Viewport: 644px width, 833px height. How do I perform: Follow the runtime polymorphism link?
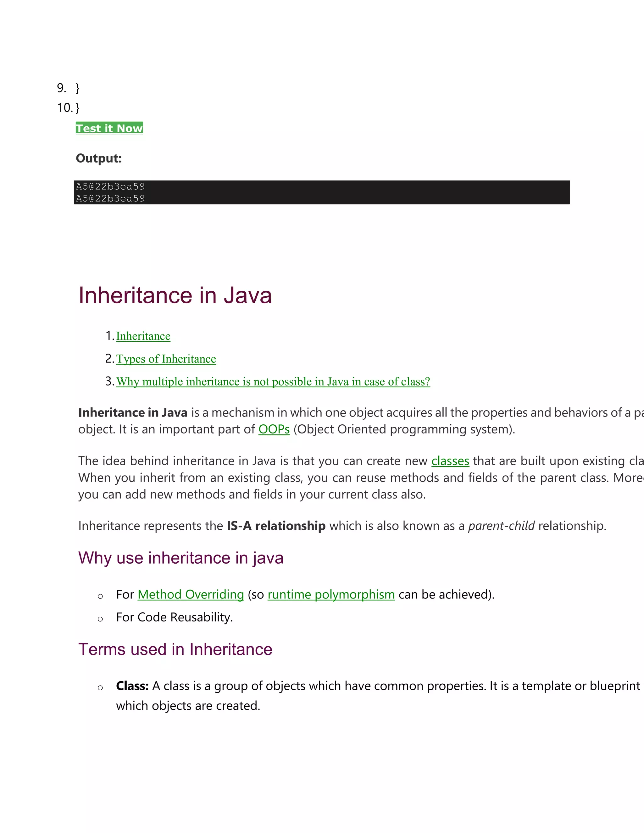[x=331, y=594]
